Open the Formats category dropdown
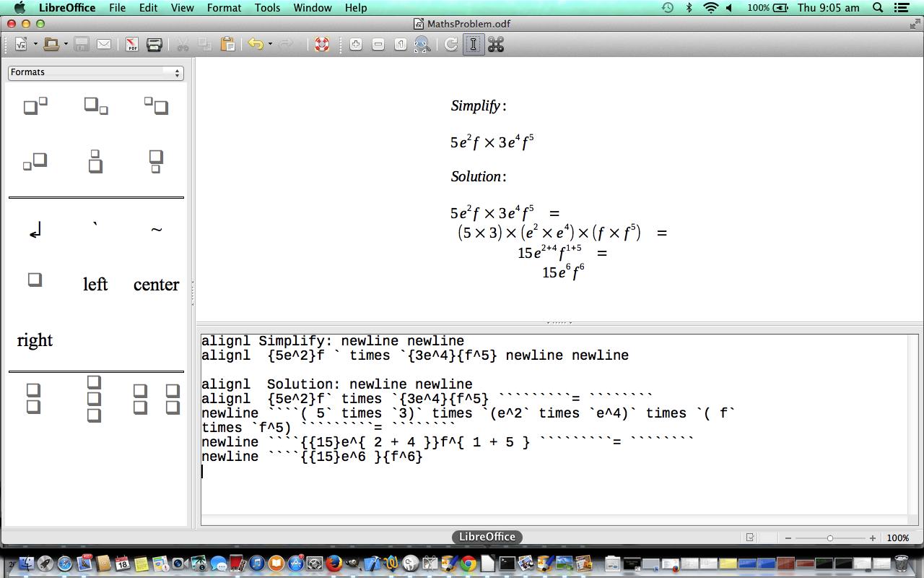 95,72
